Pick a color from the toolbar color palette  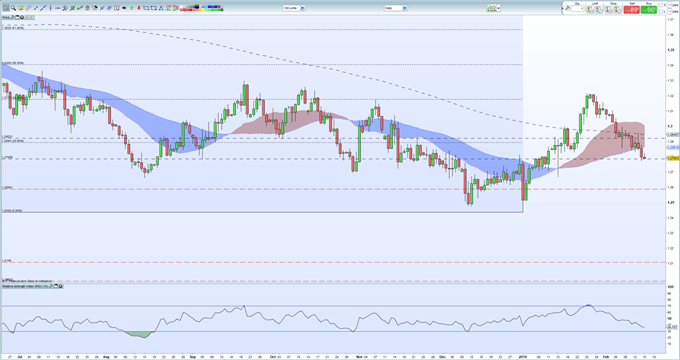pos(201,8)
